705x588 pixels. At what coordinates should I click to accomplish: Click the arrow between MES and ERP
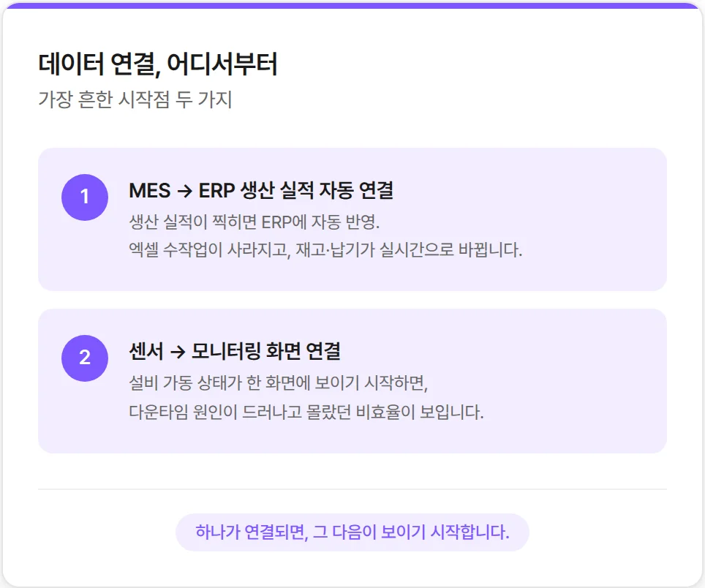tap(184, 191)
